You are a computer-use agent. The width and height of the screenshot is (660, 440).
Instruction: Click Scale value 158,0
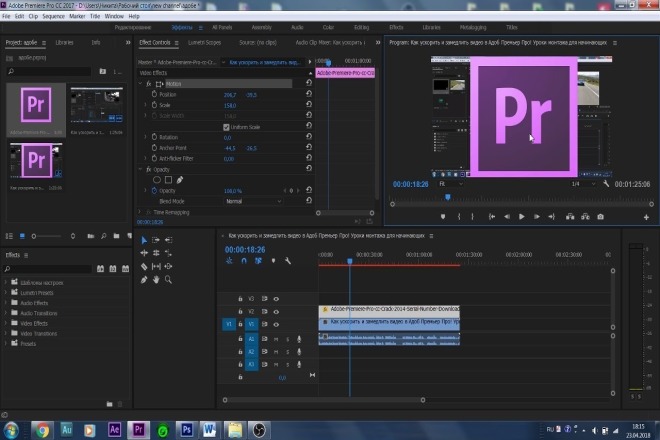pos(230,105)
